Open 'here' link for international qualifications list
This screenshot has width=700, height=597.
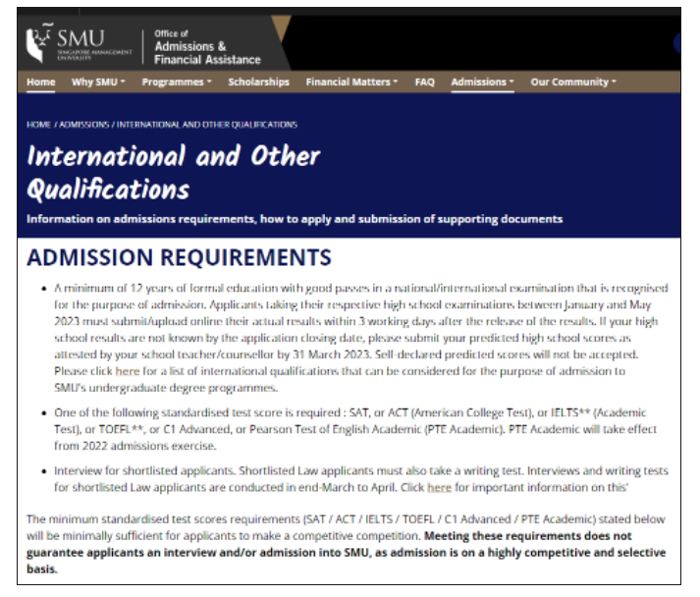coord(128,371)
